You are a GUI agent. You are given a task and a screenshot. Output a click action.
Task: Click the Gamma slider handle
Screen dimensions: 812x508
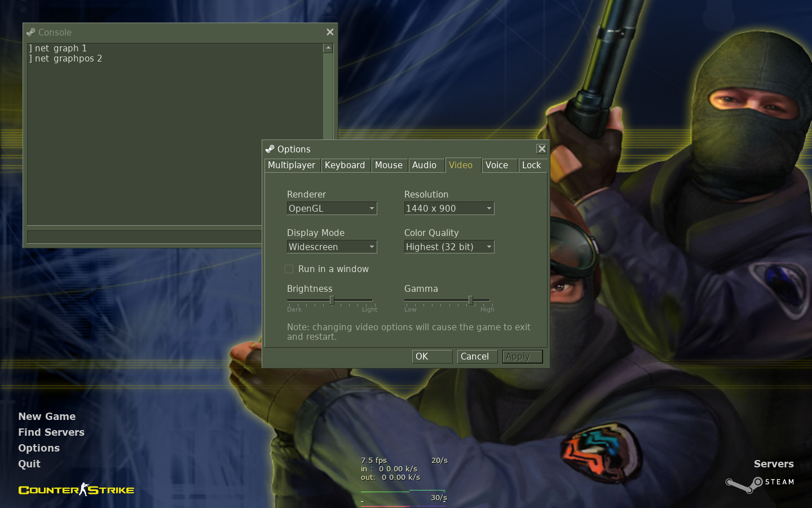click(470, 300)
